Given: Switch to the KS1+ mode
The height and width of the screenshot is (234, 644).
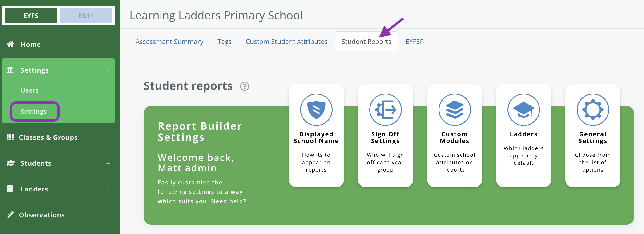Looking at the screenshot, I should point(86,16).
